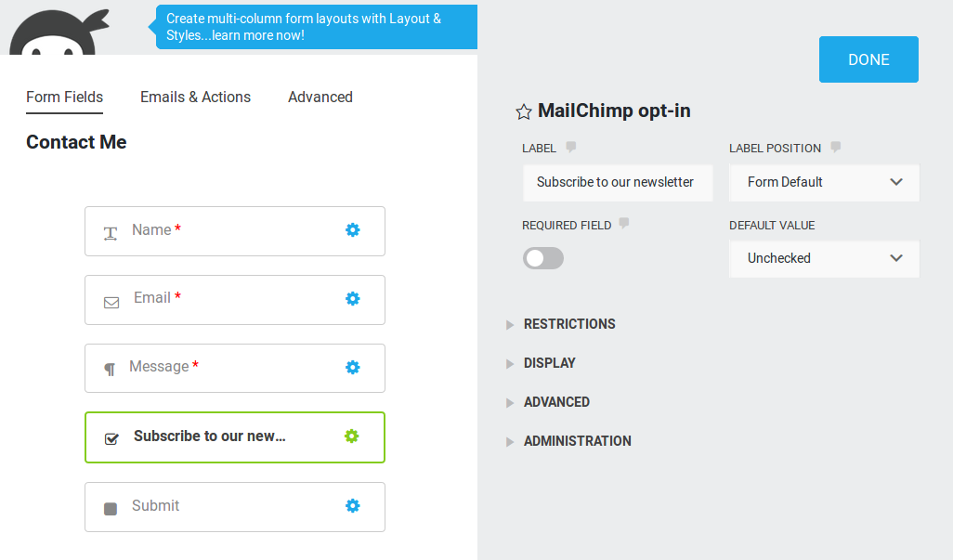Click help bubble next to LABEL
953x560 pixels.
[570, 147]
